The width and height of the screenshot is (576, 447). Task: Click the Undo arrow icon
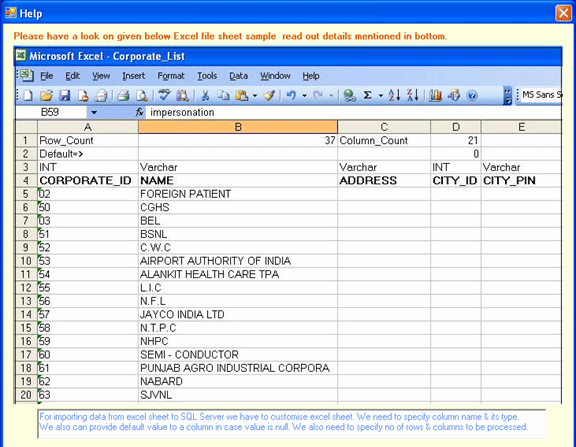(291, 95)
